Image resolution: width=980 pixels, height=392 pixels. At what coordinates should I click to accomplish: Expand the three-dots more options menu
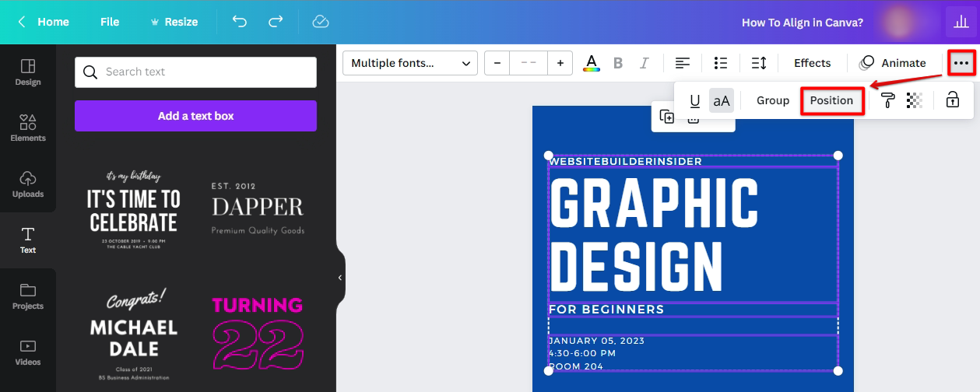point(961,63)
